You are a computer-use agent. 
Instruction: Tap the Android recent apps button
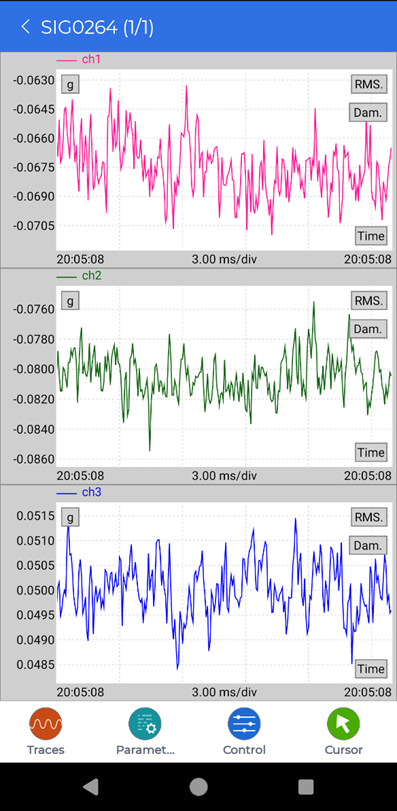click(x=306, y=787)
